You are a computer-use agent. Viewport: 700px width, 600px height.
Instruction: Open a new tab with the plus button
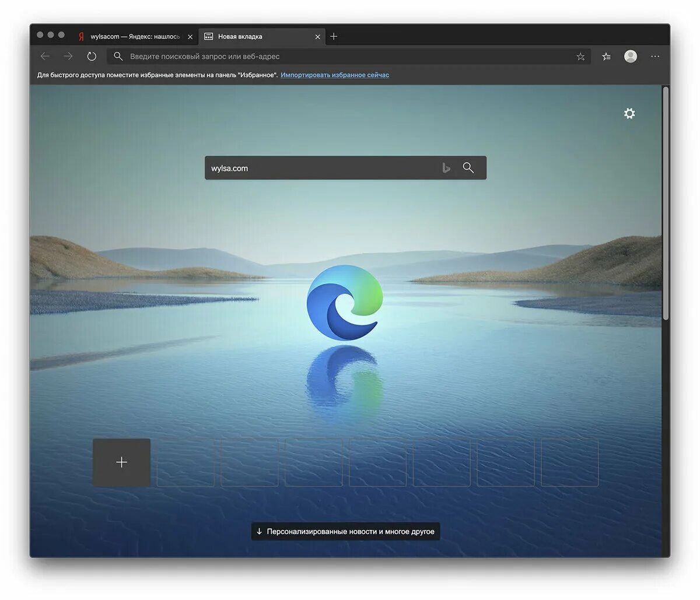pos(334,36)
